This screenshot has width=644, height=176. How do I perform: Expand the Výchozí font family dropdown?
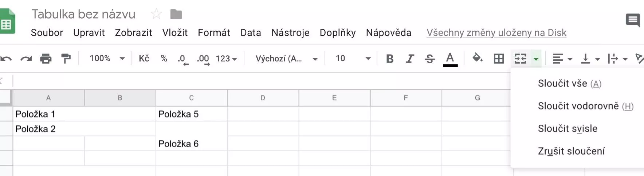286,59
